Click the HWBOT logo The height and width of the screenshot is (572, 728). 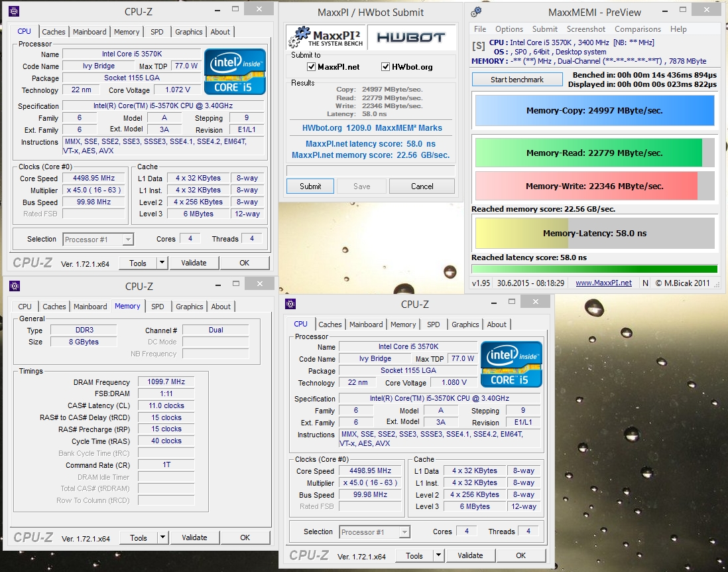[410, 37]
